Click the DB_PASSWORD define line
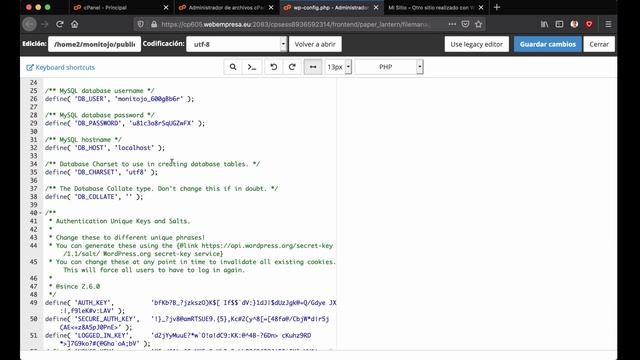 click(125, 123)
